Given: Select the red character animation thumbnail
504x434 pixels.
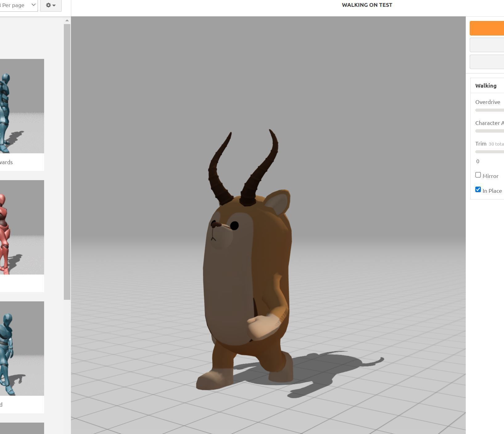Looking at the screenshot, I should click(22, 227).
